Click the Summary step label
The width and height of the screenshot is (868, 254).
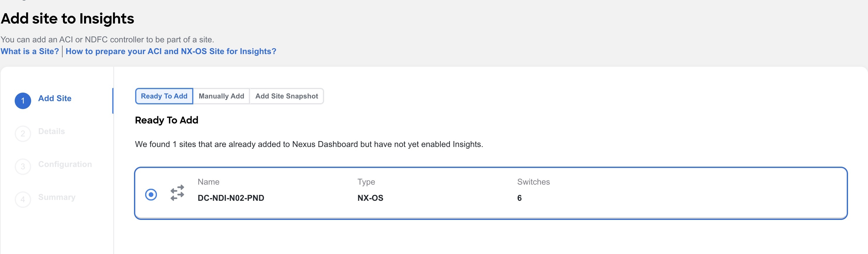click(57, 197)
